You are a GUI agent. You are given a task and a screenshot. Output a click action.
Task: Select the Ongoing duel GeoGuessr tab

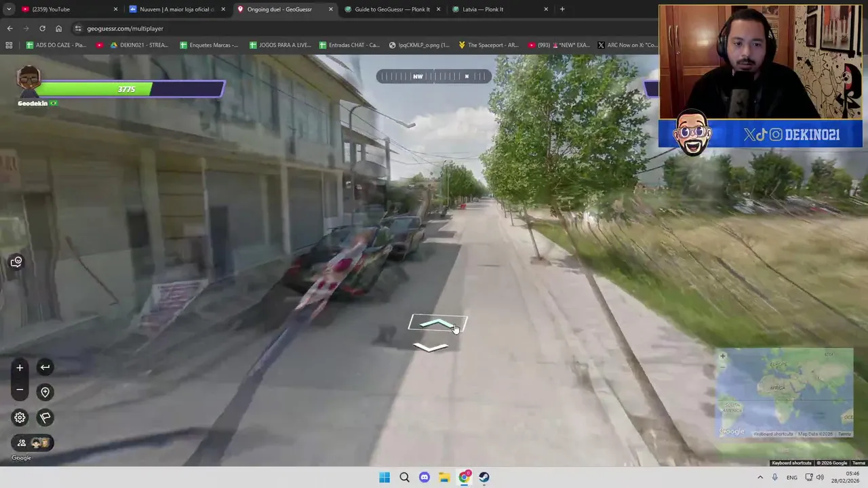(285, 9)
